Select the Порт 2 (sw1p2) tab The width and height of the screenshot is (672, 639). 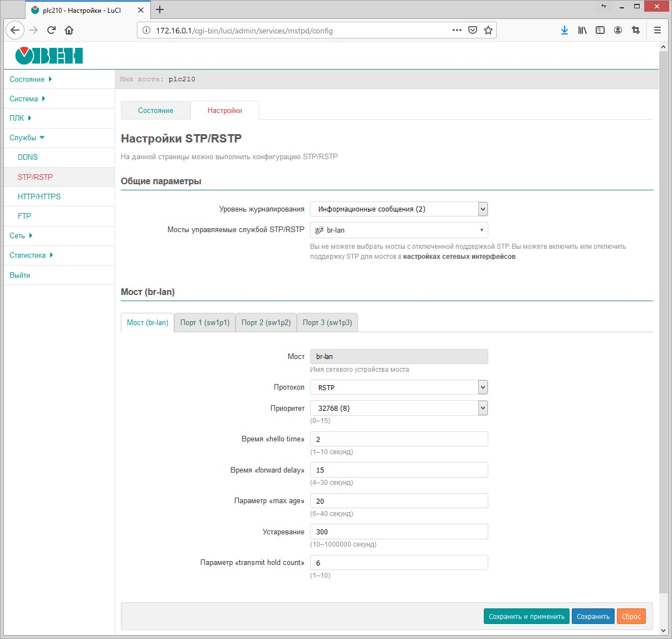[266, 322]
